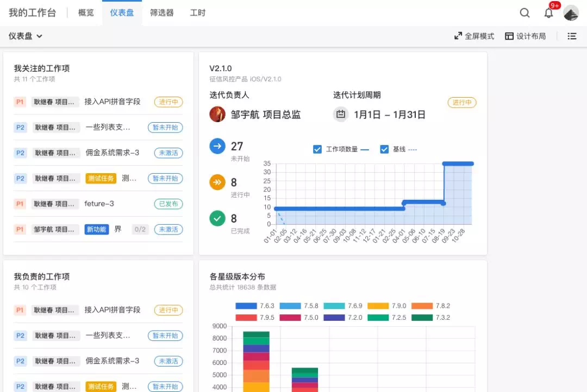The width and height of the screenshot is (587, 392).
Task: Click the 7.5.0 legend color swatch
Action: point(290,318)
